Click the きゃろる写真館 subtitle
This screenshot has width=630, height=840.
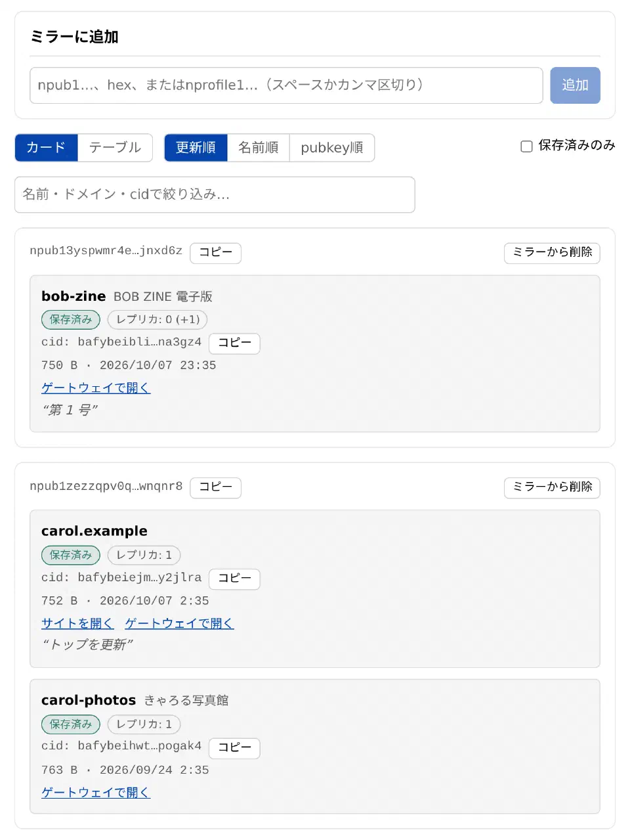186,700
